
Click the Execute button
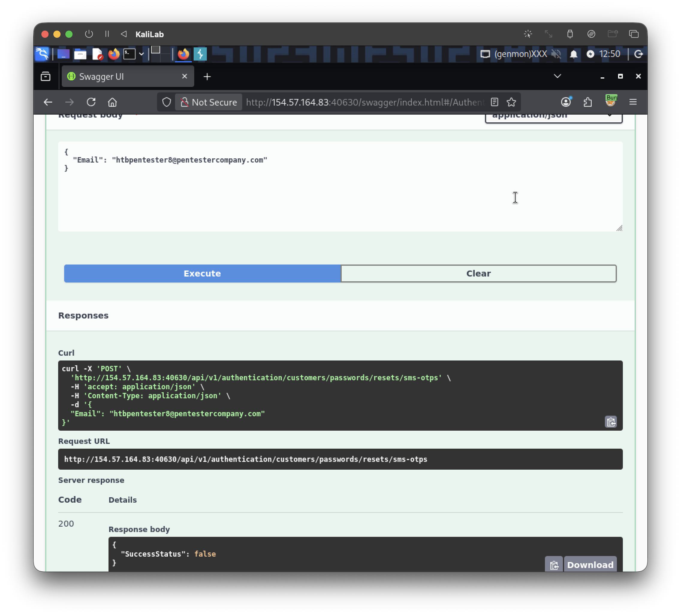click(x=202, y=274)
